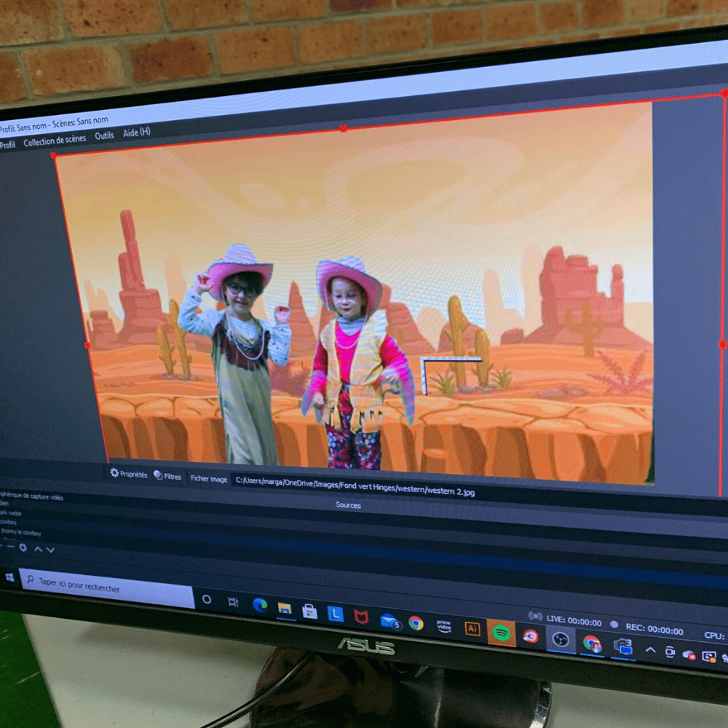Viewport: 728px width, 728px height.
Task: Launch Prime Video from the taskbar
Action: coord(443,625)
